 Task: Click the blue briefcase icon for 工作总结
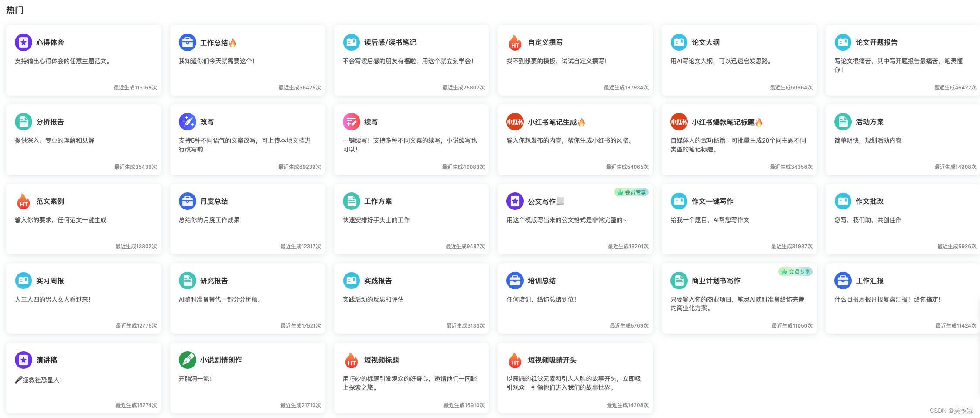(188, 42)
